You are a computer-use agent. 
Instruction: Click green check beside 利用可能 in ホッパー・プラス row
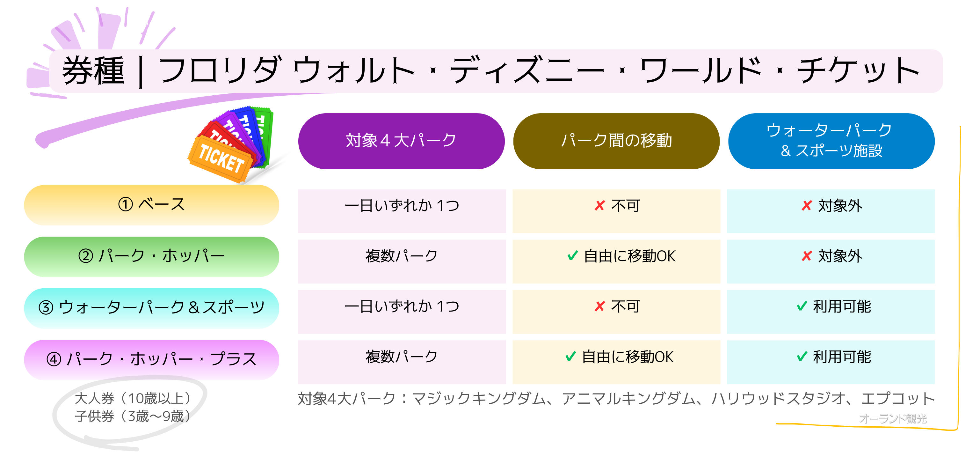[802, 357]
